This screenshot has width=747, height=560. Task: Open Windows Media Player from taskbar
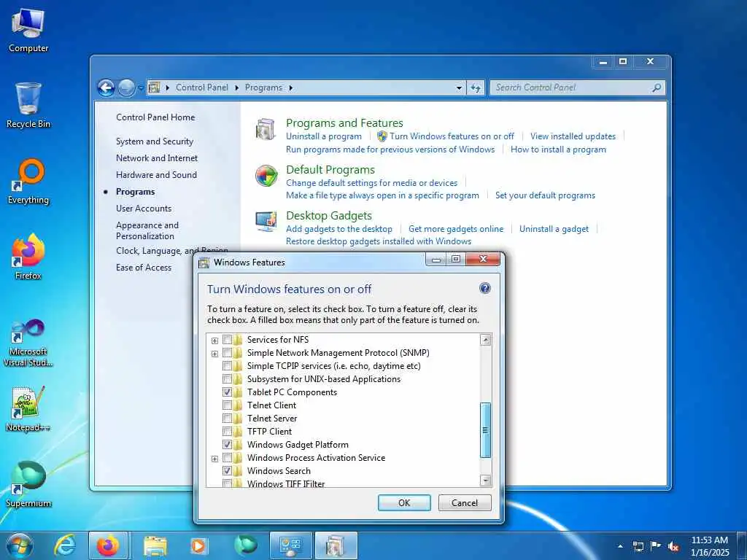(x=198, y=545)
